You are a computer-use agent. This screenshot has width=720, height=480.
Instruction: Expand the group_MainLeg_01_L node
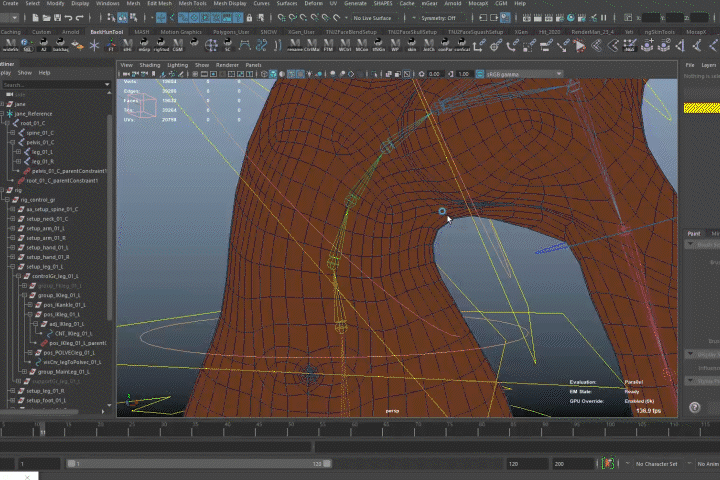click(x=24, y=372)
